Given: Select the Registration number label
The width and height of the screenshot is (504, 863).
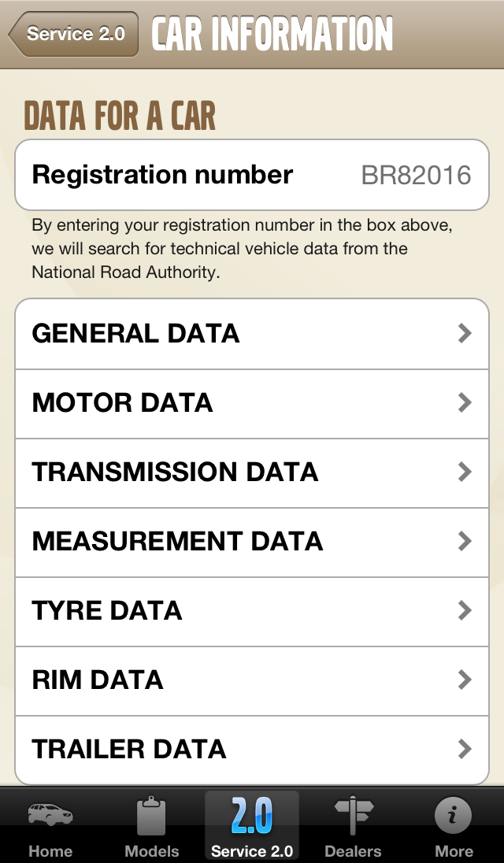Looking at the screenshot, I should pos(162,175).
